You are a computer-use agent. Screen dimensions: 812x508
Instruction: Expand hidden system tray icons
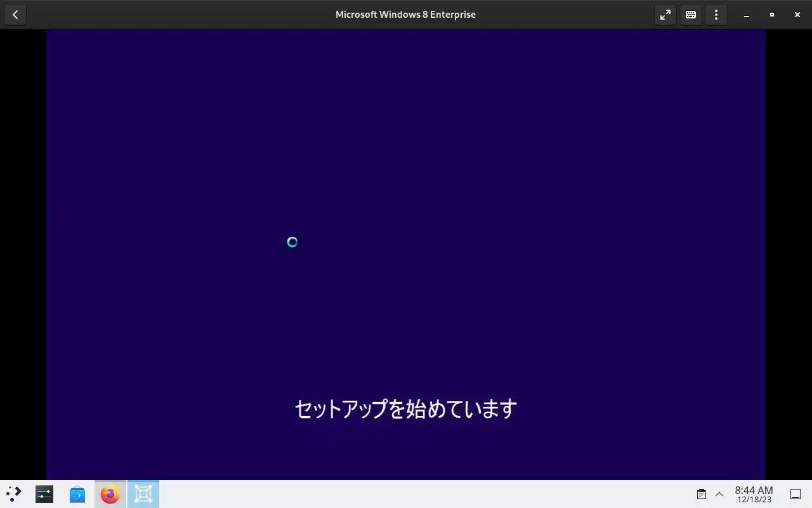719,494
